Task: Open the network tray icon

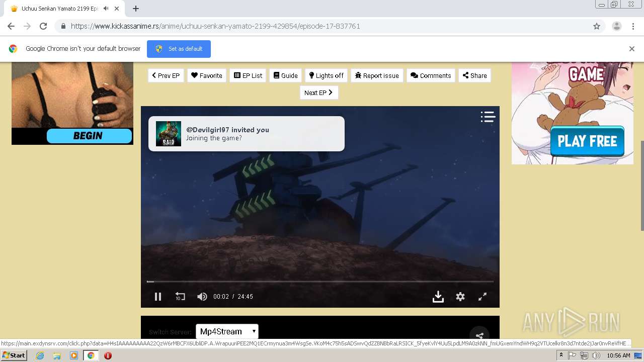Action: coord(584,355)
